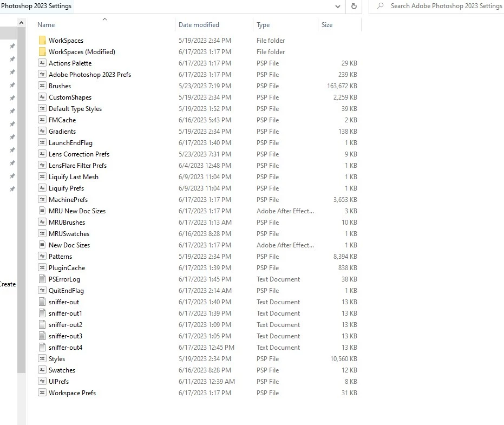This screenshot has height=425, width=504.
Task: Click the 838 KB size of PluginCache
Action: (x=348, y=268)
